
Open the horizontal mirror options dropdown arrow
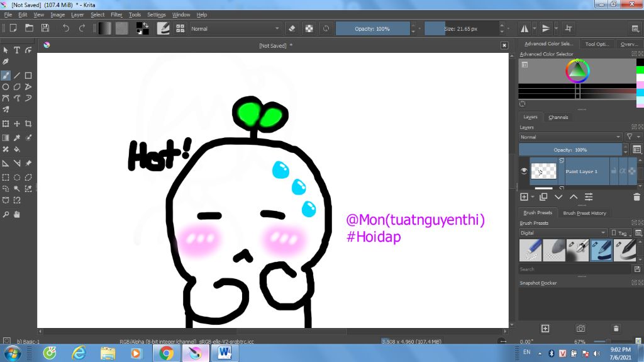[535, 28]
